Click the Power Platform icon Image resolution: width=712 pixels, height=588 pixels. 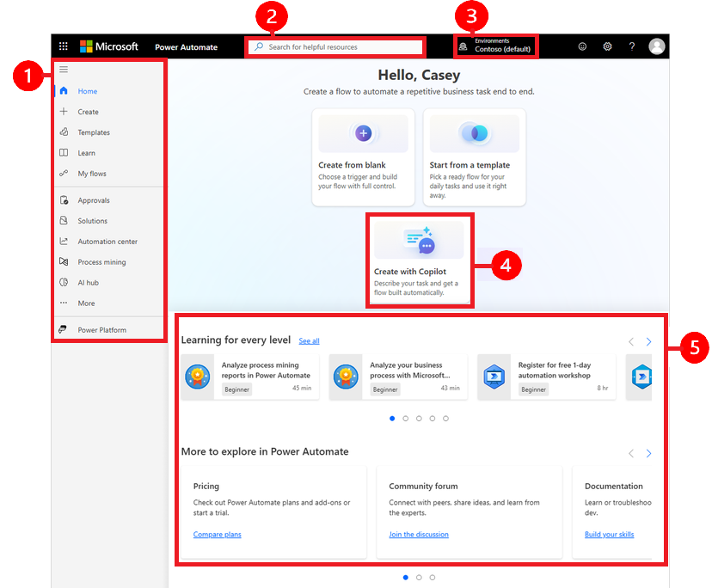click(x=63, y=329)
